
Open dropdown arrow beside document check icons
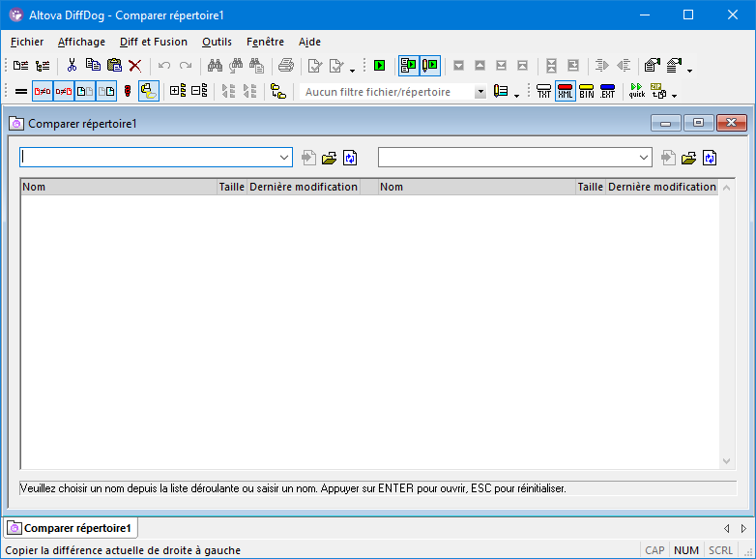click(x=353, y=70)
